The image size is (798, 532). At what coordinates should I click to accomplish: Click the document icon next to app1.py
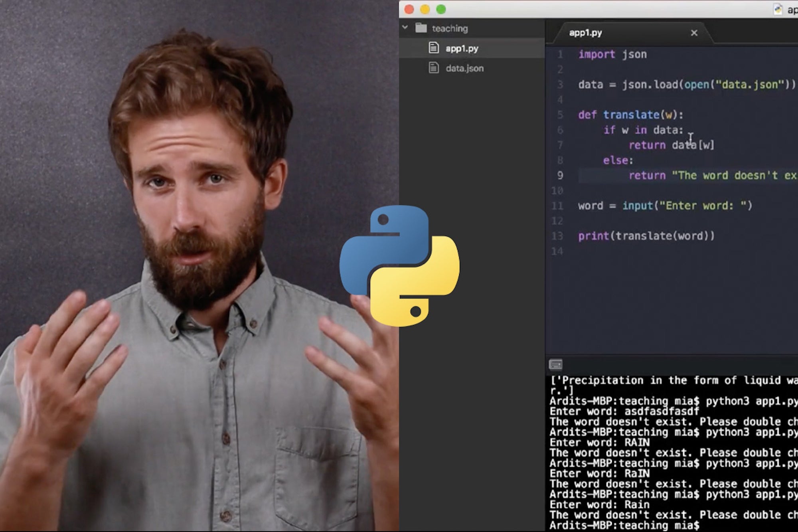(433, 49)
